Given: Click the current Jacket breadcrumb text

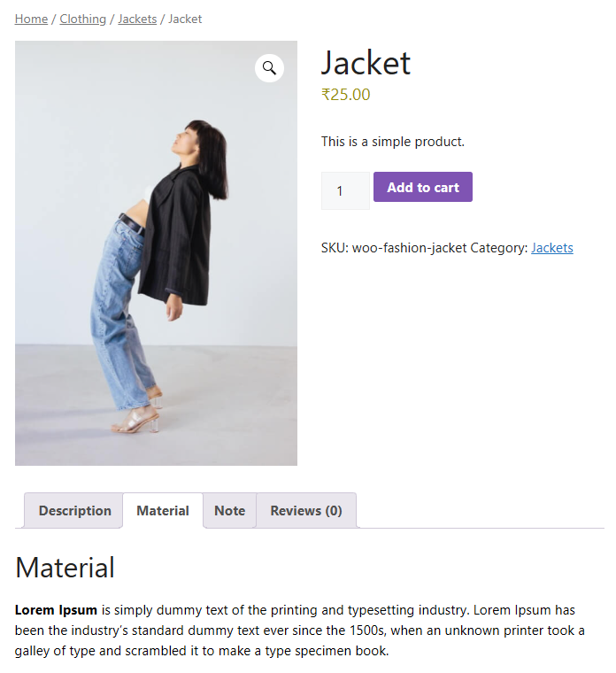Looking at the screenshot, I should click(185, 19).
